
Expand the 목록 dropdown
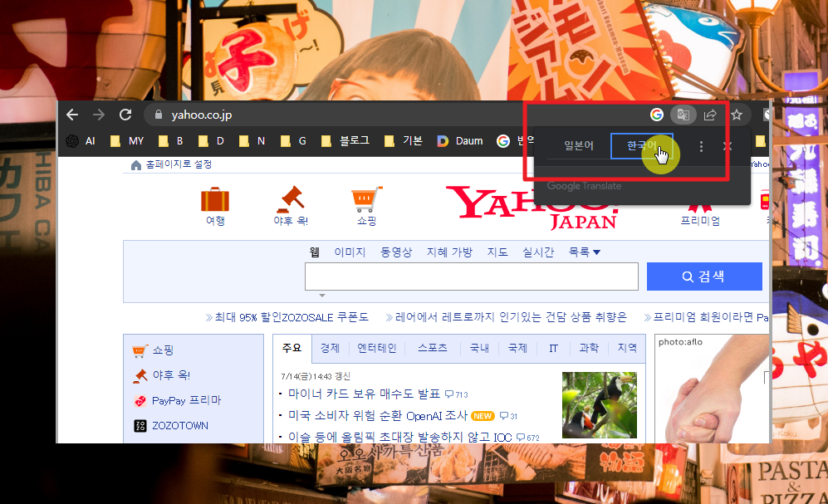coord(584,252)
